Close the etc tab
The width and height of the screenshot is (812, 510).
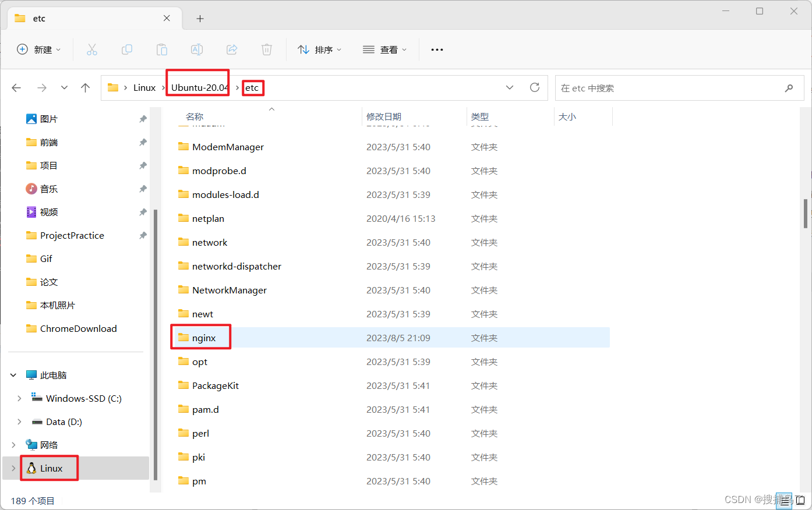pos(167,19)
